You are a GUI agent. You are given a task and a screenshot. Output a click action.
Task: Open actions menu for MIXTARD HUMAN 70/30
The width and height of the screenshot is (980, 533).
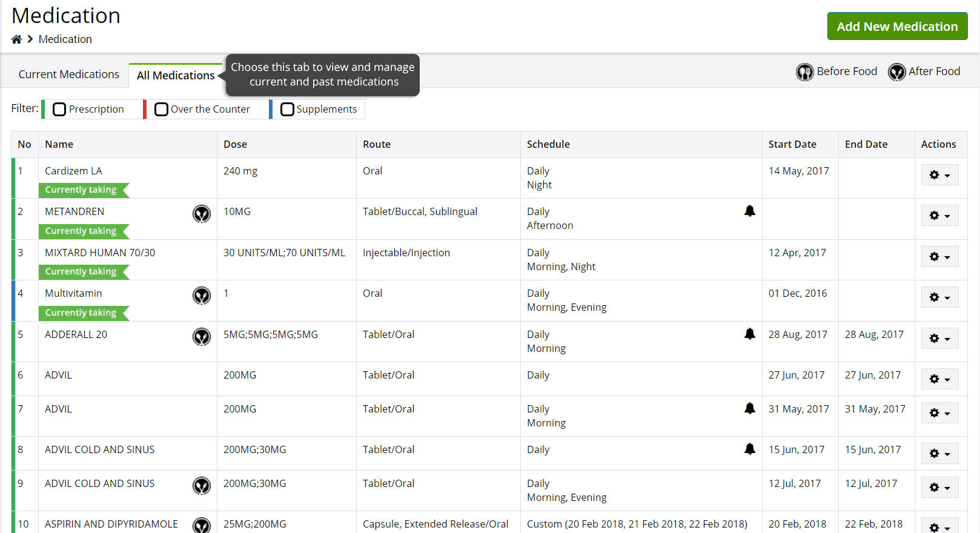click(x=939, y=257)
